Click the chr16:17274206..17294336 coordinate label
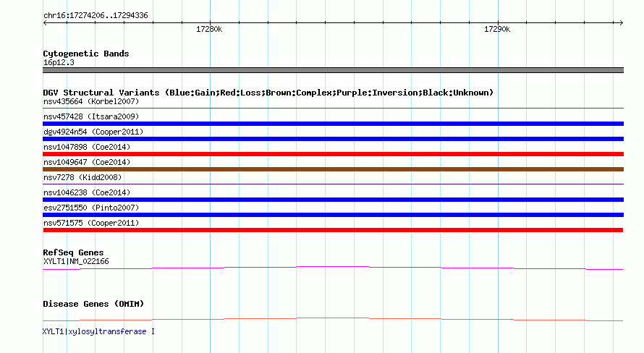 [96, 16]
